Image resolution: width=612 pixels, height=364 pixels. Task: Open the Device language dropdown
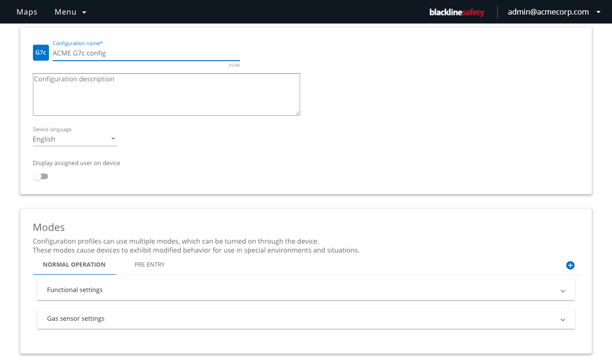[75, 139]
